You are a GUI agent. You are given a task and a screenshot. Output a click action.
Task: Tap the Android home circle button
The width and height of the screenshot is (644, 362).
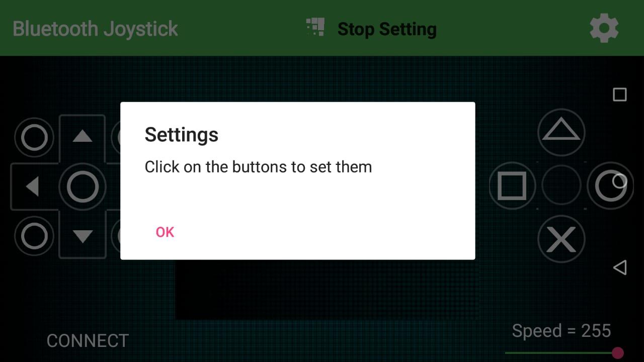(620, 181)
